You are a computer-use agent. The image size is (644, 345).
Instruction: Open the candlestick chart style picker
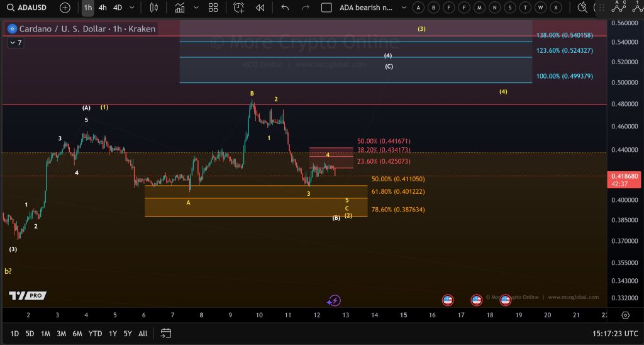[153, 8]
